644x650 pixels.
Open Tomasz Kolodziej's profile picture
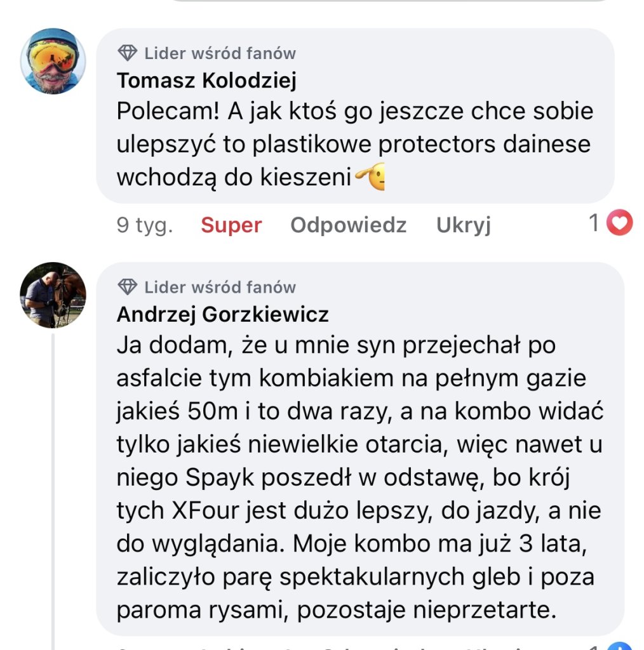coord(53,62)
